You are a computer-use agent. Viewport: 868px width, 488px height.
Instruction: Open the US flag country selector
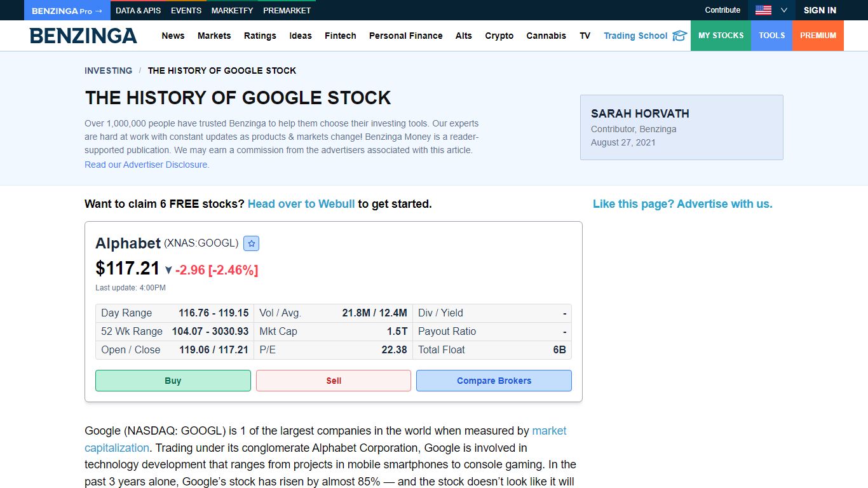763,10
